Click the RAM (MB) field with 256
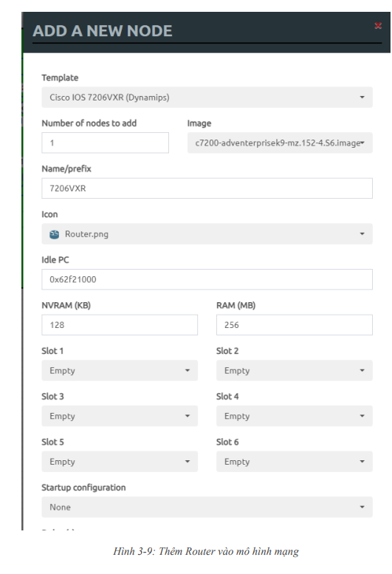The image size is (392, 574). click(295, 325)
